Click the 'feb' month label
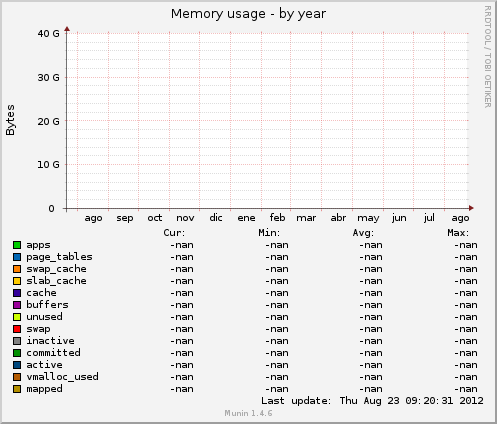Screen dimensions: 497x424 click(277, 218)
